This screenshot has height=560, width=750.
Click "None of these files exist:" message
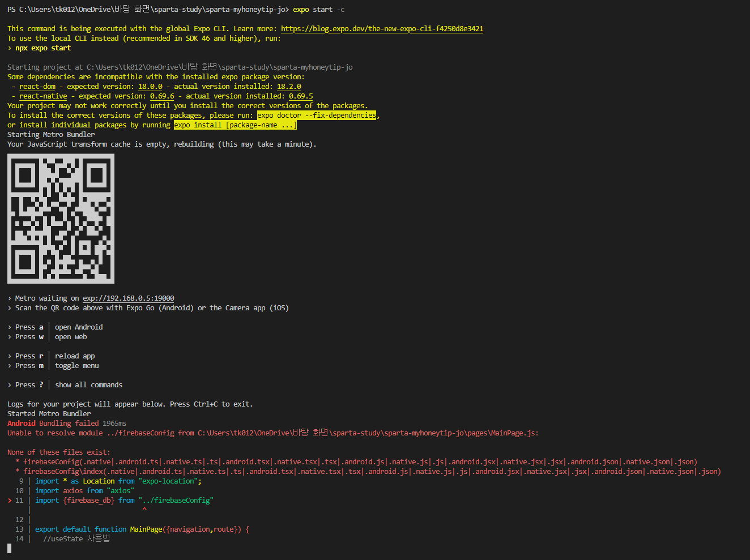coord(59,452)
